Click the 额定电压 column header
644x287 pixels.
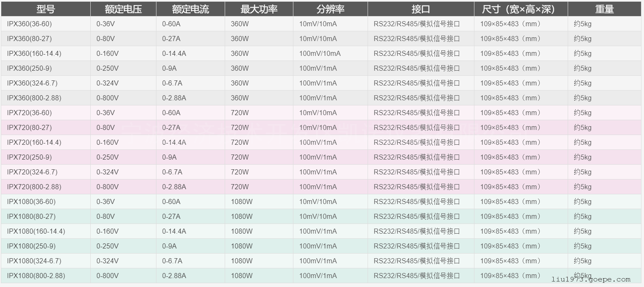pos(123,9)
